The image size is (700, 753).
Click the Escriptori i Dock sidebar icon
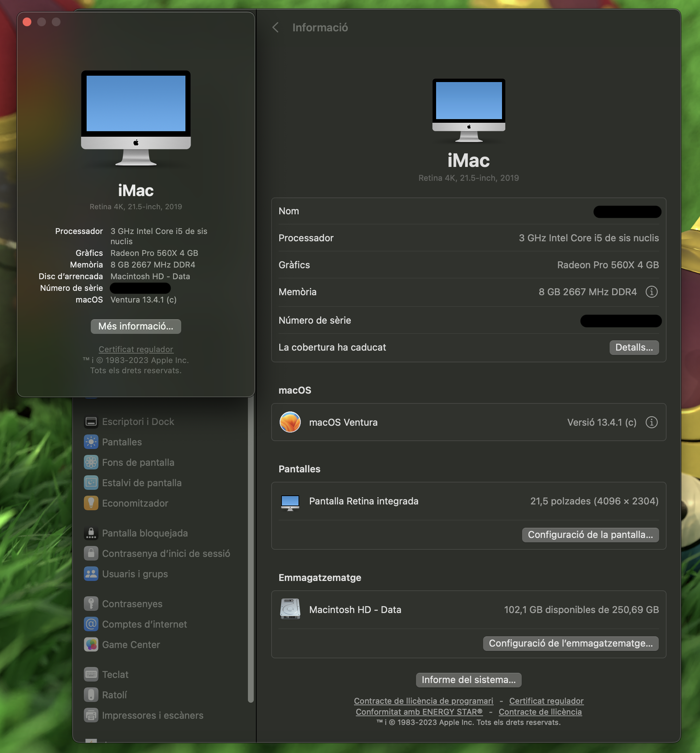[x=91, y=421]
